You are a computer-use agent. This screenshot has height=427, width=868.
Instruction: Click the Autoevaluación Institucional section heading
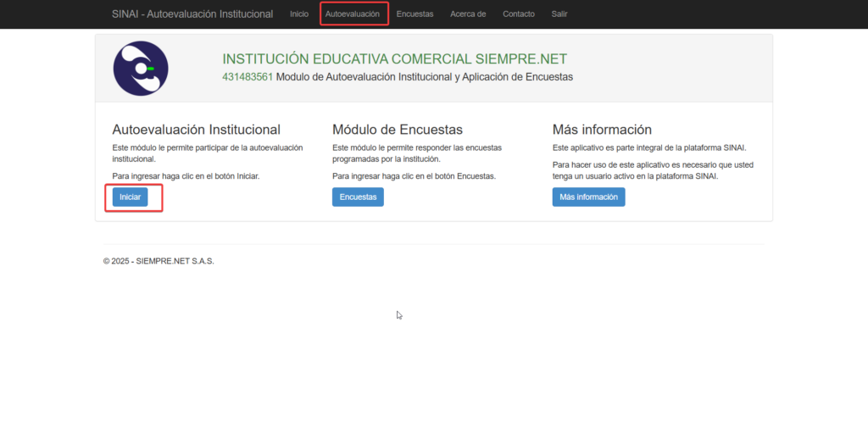[x=196, y=130]
